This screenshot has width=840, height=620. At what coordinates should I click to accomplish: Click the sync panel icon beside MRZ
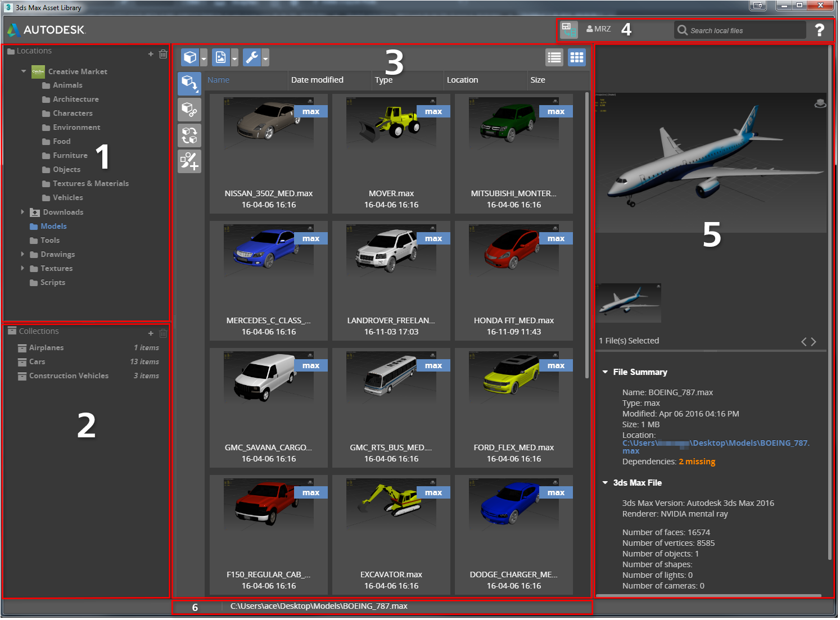click(569, 29)
